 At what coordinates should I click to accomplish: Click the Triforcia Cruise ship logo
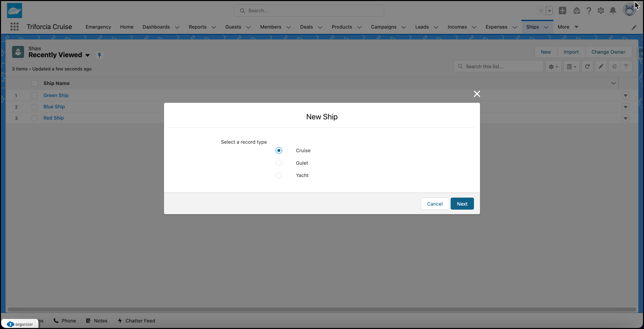(x=15, y=11)
